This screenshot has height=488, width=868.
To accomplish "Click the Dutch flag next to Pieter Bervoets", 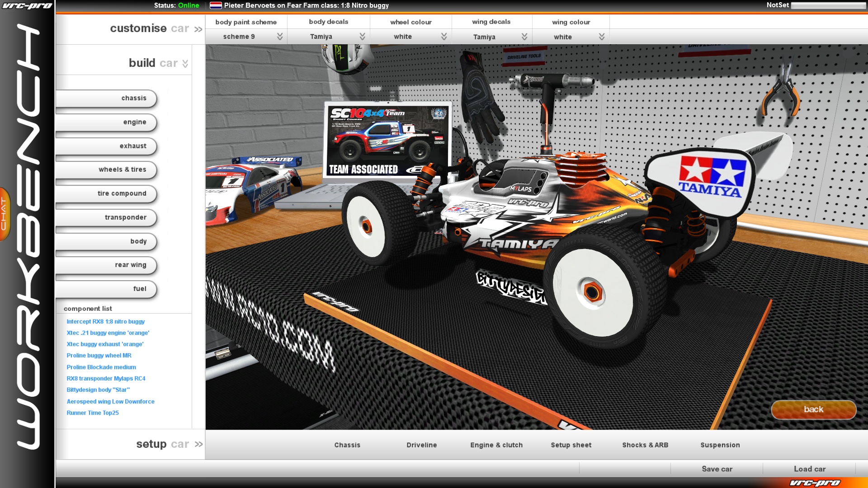I will click(216, 5).
